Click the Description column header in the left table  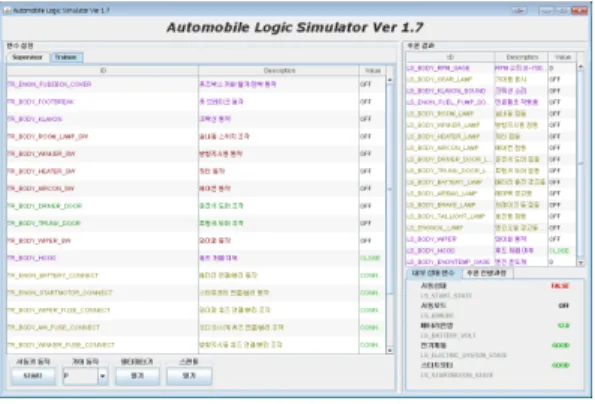[279, 71]
